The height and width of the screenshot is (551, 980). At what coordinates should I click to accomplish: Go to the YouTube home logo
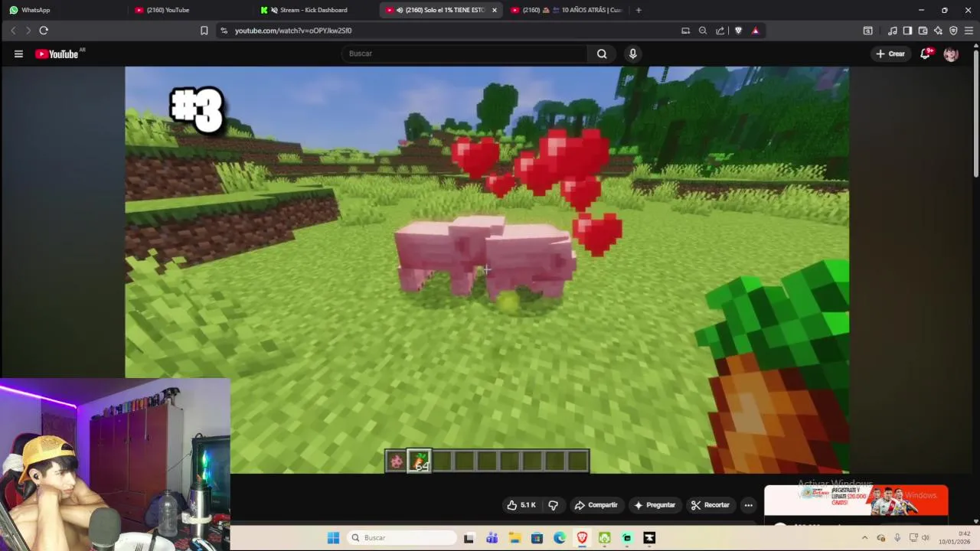57,54
